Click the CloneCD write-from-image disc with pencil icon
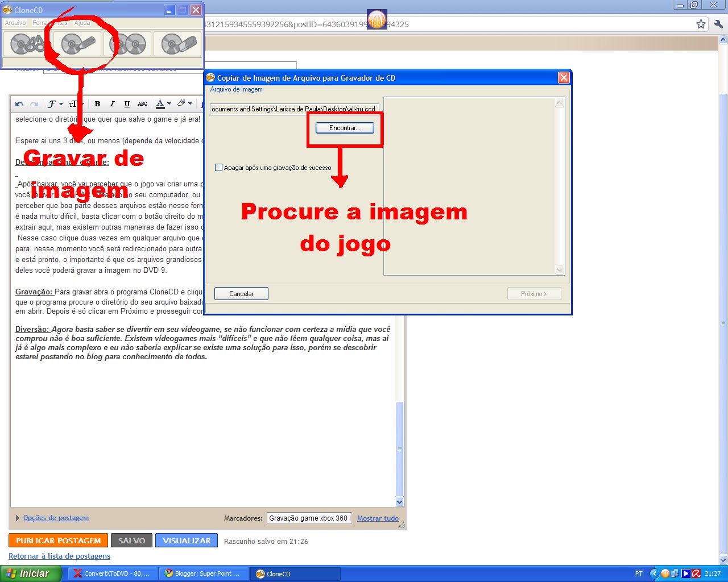The width and height of the screenshot is (728, 582). pos(77,44)
